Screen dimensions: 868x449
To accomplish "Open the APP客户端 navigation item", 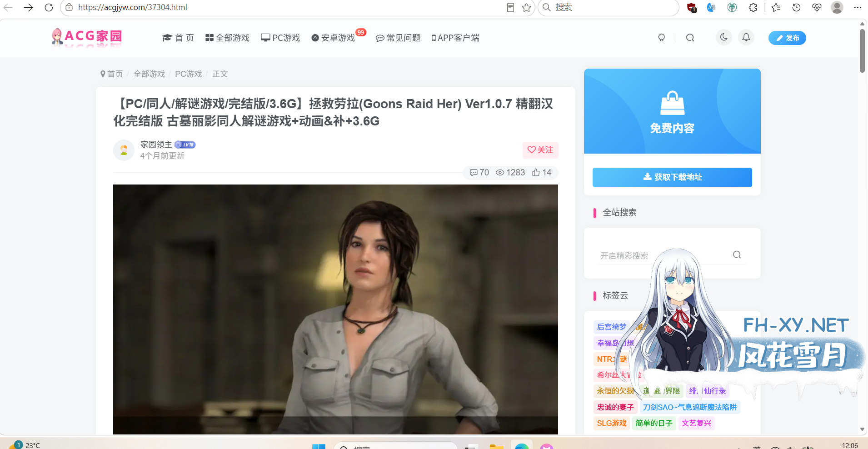I will coord(455,38).
